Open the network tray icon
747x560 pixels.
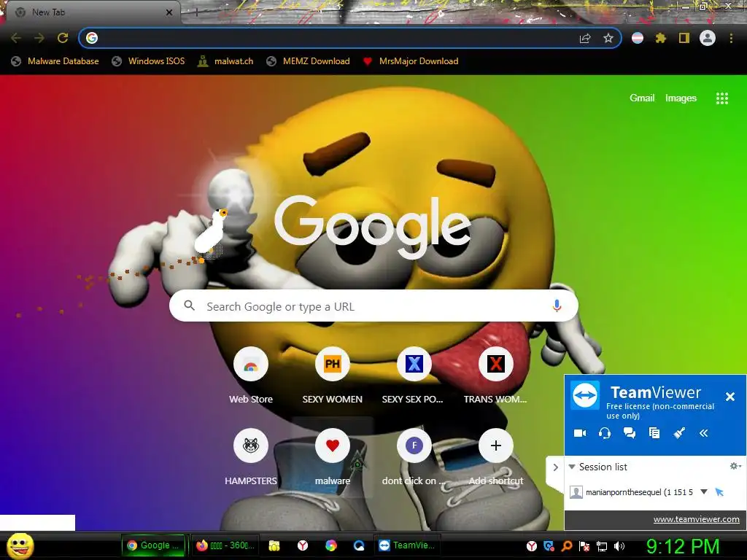[602, 546]
